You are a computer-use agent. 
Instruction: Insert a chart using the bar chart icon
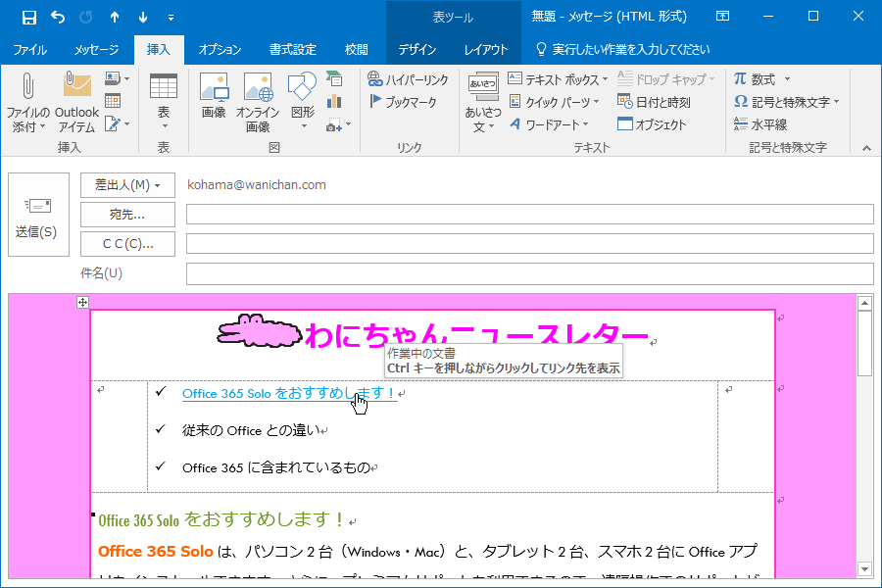(334, 101)
